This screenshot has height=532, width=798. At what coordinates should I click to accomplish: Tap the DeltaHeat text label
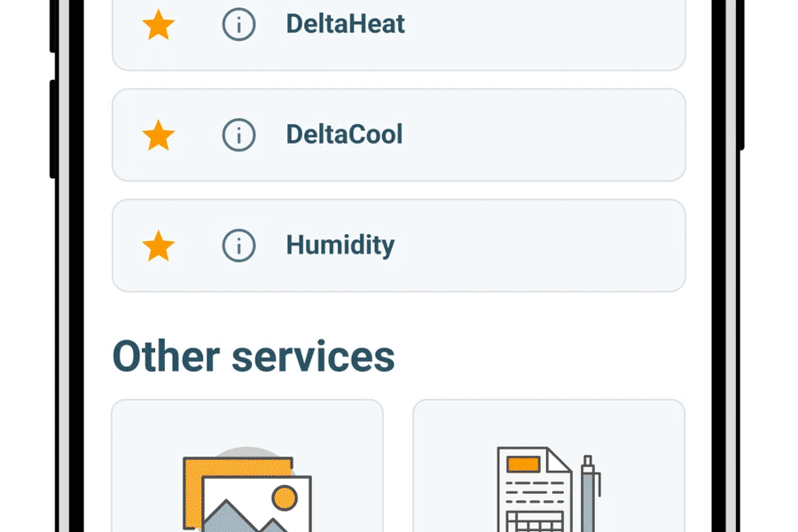tap(344, 24)
